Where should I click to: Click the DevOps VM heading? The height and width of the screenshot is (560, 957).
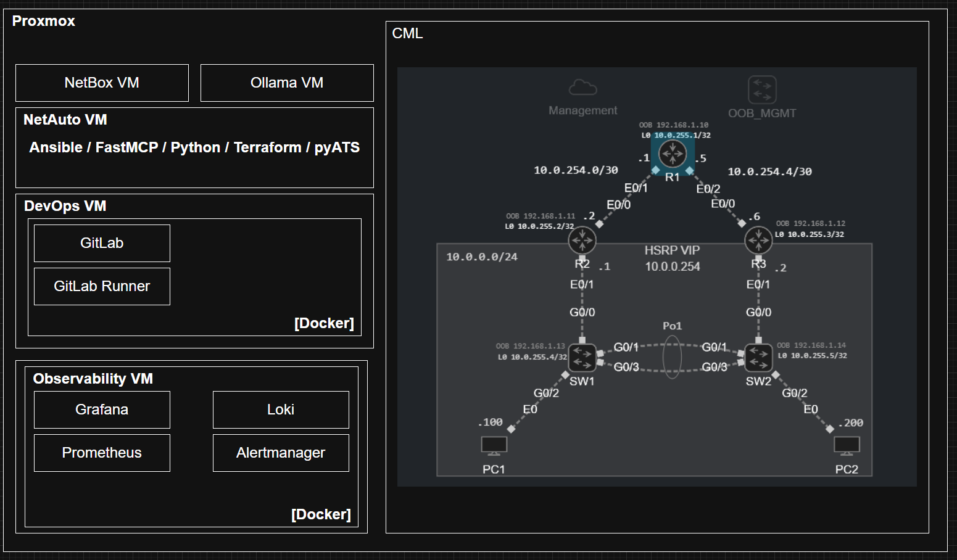pos(65,206)
